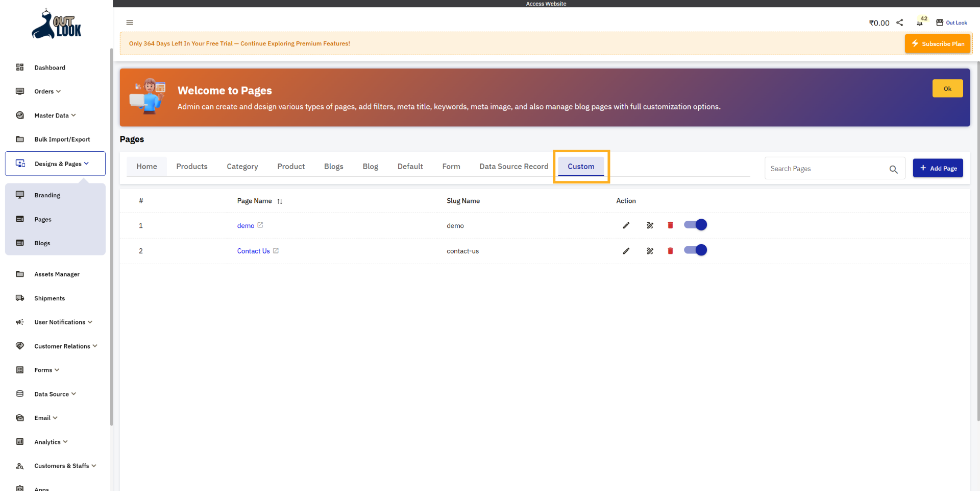Open the notifications bell showing 42
This screenshot has width=980, height=491.
tap(918, 22)
